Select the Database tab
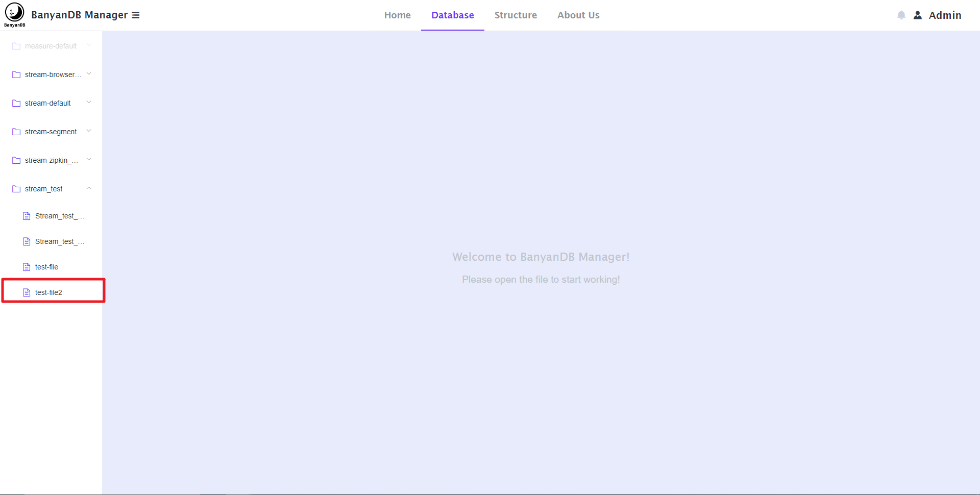 point(453,15)
